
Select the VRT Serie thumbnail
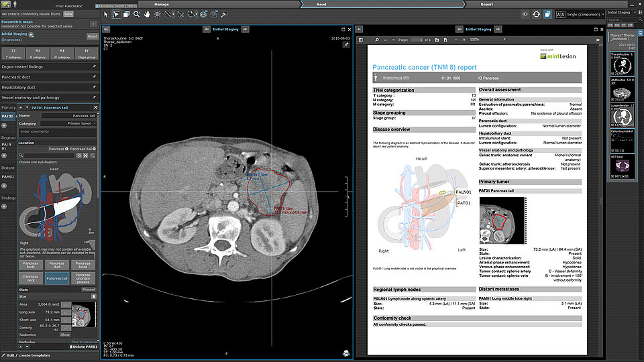click(x=622, y=165)
